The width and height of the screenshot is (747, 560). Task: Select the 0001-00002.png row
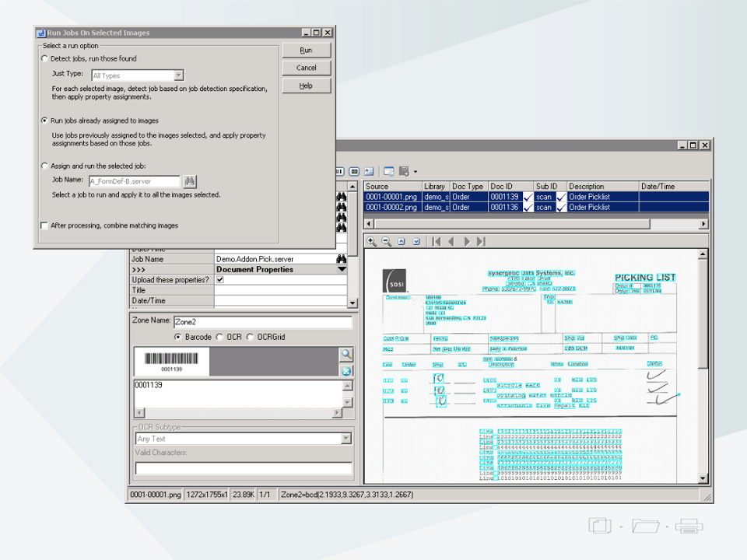tap(536, 207)
